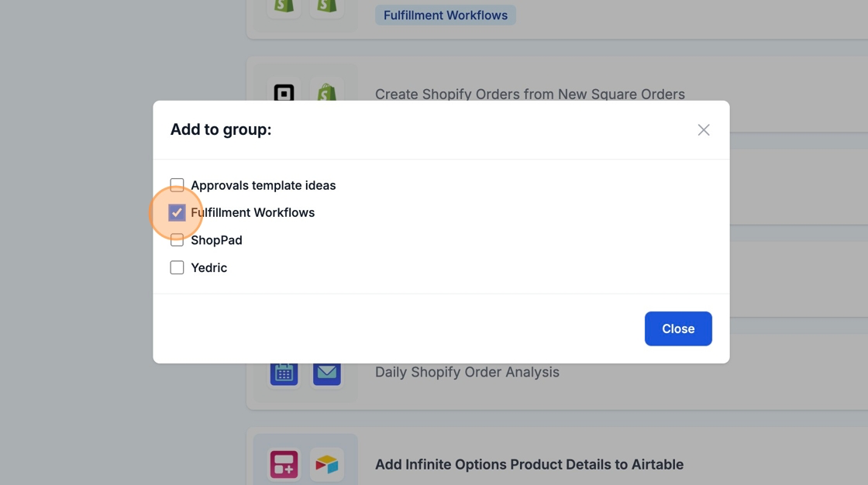Screen dimensions: 868x485
Task: Click the first Shopify icon in top row
Action: tap(284, 7)
